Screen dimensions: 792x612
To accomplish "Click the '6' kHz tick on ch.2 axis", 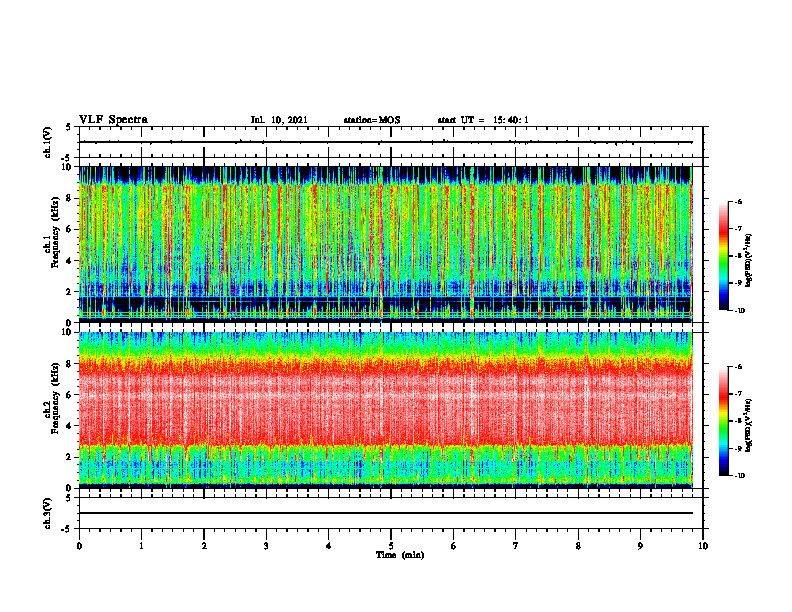I will tap(70, 394).
